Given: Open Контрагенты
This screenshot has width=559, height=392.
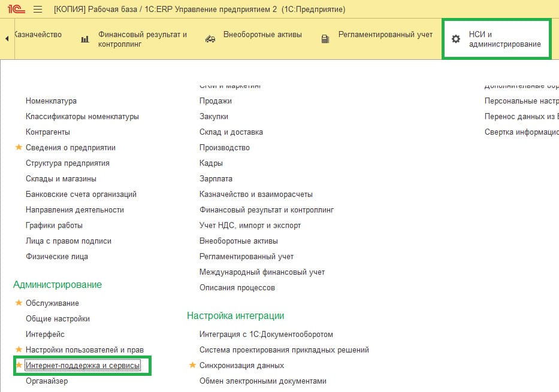Looking at the screenshot, I should 49,132.
